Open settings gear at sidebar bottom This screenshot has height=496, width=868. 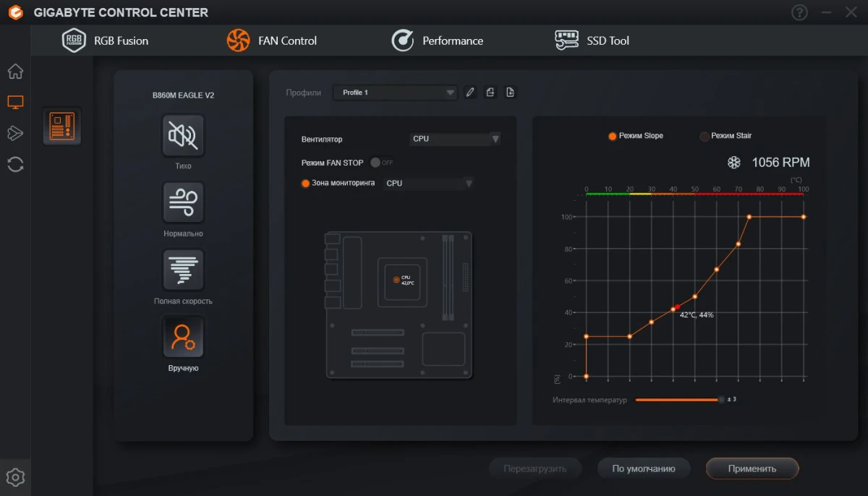click(15, 477)
